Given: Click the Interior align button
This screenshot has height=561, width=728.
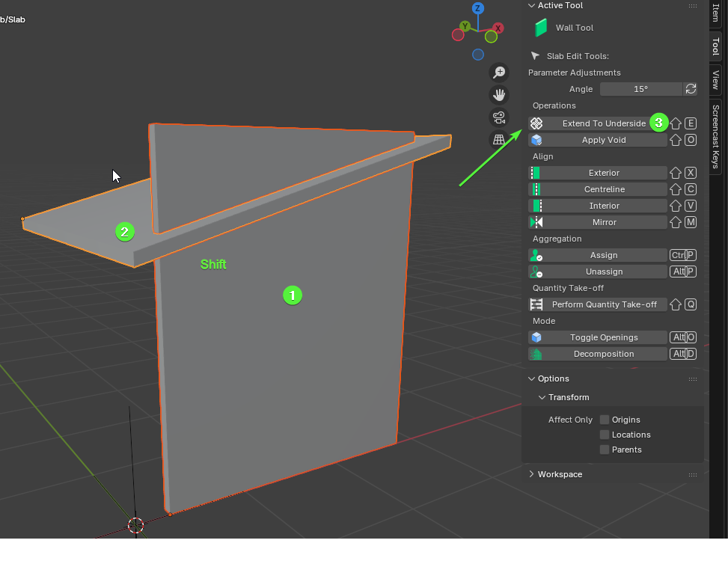Looking at the screenshot, I should pos(598,206).
